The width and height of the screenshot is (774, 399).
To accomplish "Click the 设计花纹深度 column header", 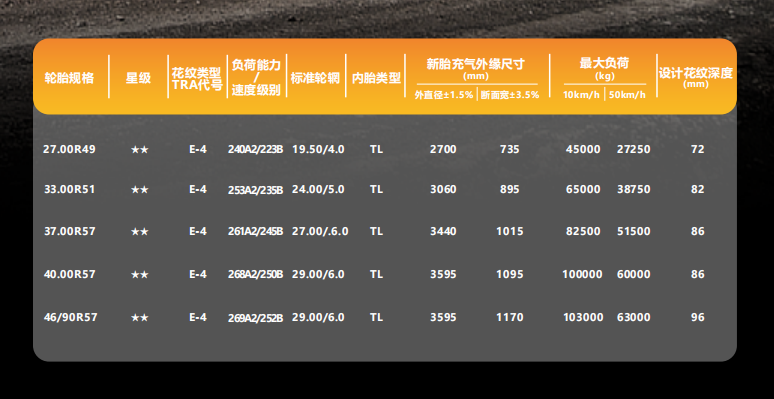I will click(x=696, y=77).
